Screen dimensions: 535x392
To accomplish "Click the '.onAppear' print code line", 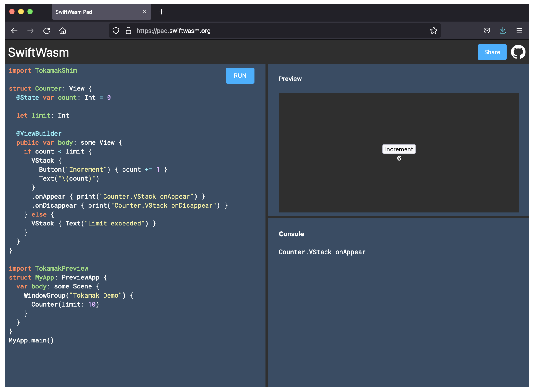I will coord(118,197).
